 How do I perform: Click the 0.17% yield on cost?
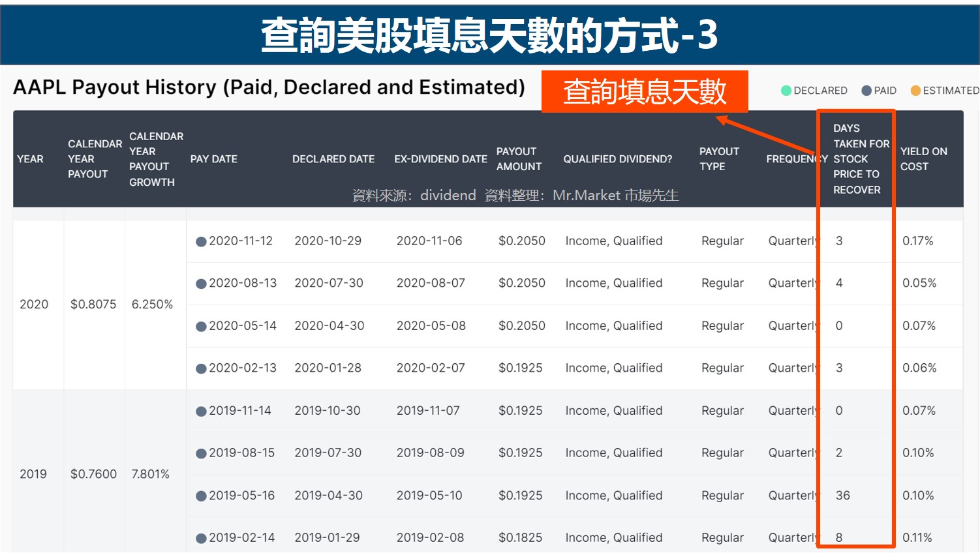tap(917, 241)
